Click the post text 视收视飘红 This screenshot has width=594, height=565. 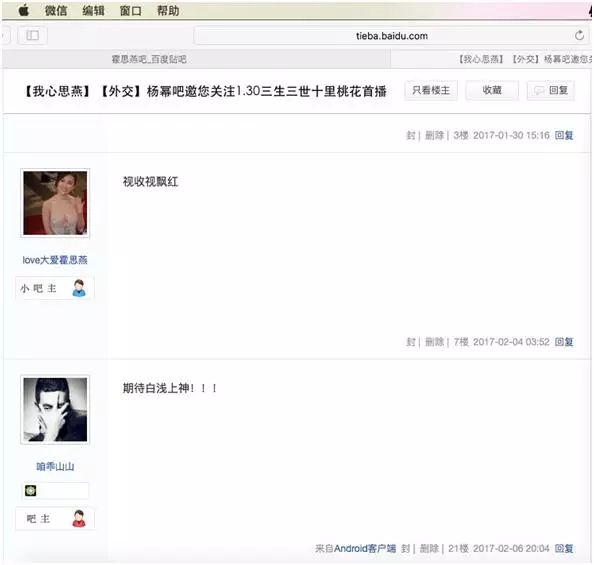coord(150,182)
